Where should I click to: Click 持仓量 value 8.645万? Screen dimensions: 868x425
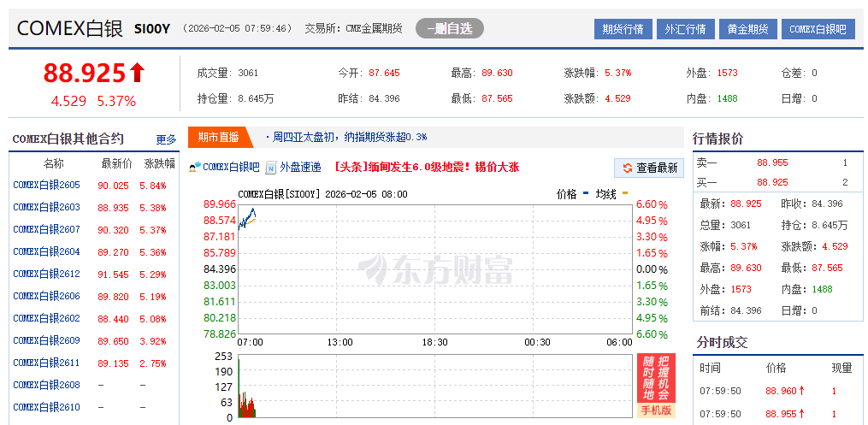256,98
